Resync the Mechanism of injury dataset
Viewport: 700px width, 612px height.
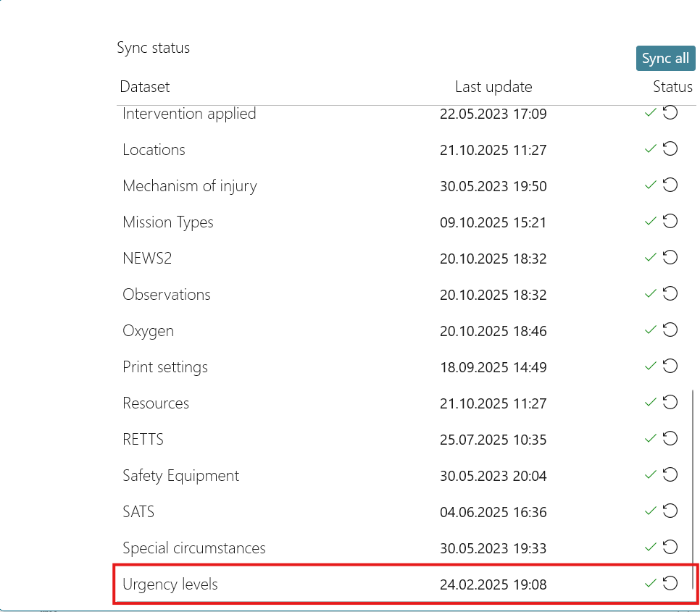pyautogui.click(x=670, y=185)
